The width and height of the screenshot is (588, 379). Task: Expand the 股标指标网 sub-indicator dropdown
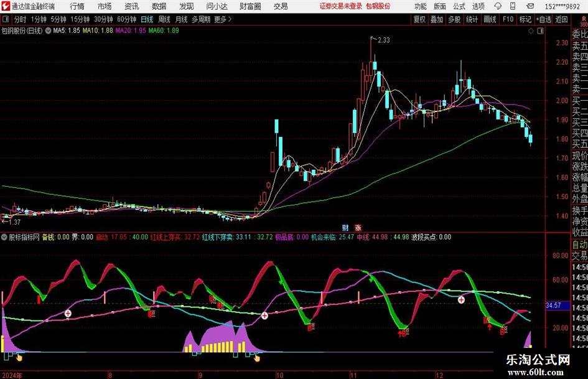[4, 237]
